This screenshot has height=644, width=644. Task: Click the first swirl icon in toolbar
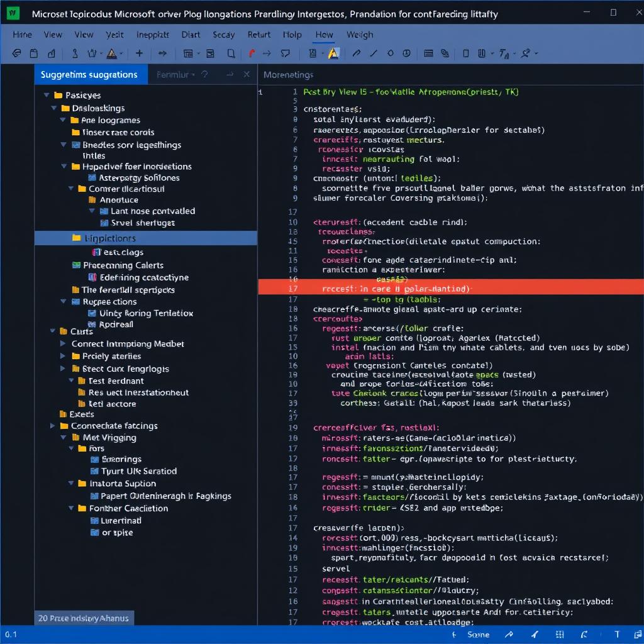click(x=16, y=53)
